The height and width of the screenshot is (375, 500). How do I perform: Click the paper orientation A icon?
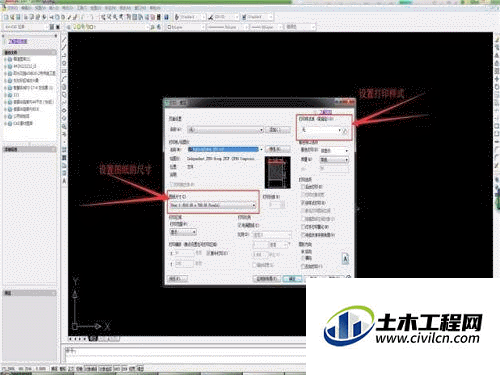(345, 259)
